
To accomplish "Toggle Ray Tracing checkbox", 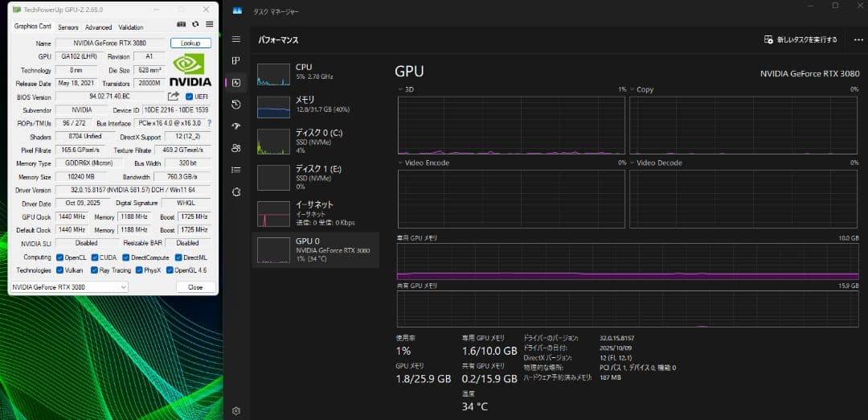I will 95,270.
